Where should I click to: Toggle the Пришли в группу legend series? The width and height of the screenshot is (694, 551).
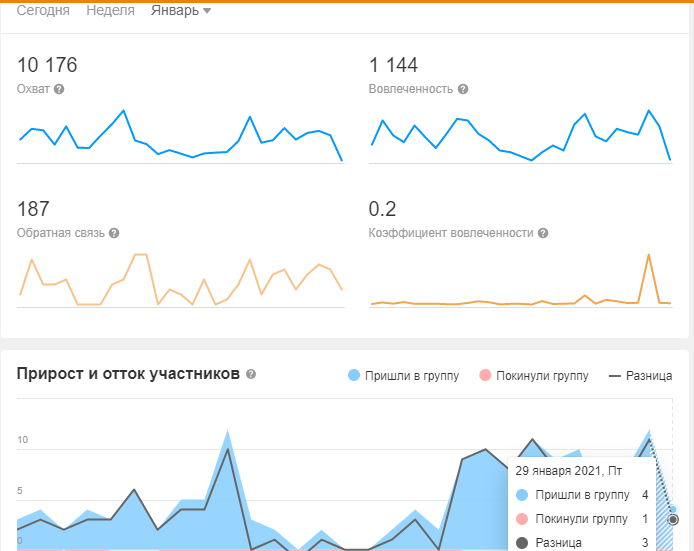[x=404, y=376]
